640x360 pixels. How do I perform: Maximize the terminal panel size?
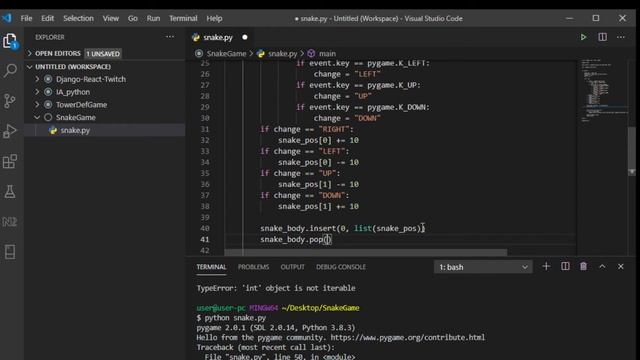tap(602, 267)
